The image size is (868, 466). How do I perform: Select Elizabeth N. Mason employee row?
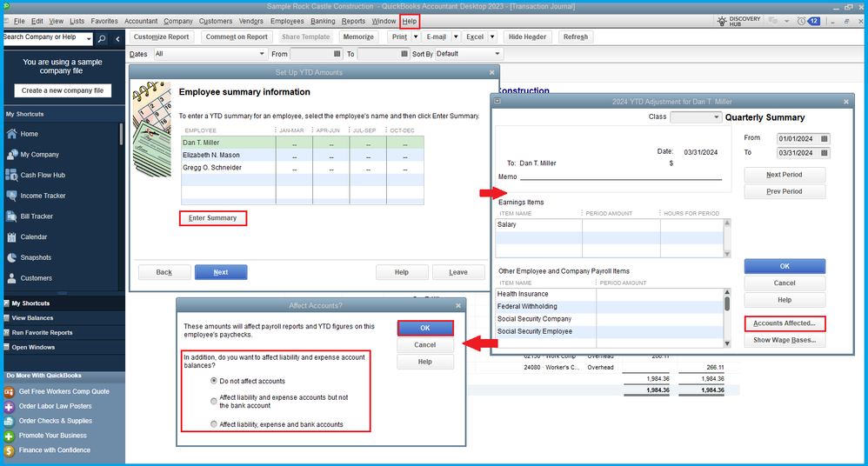point(303,155)
